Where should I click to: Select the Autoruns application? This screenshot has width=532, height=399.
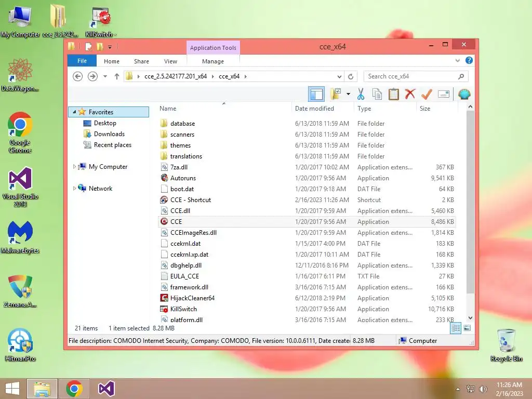[183, 178]
